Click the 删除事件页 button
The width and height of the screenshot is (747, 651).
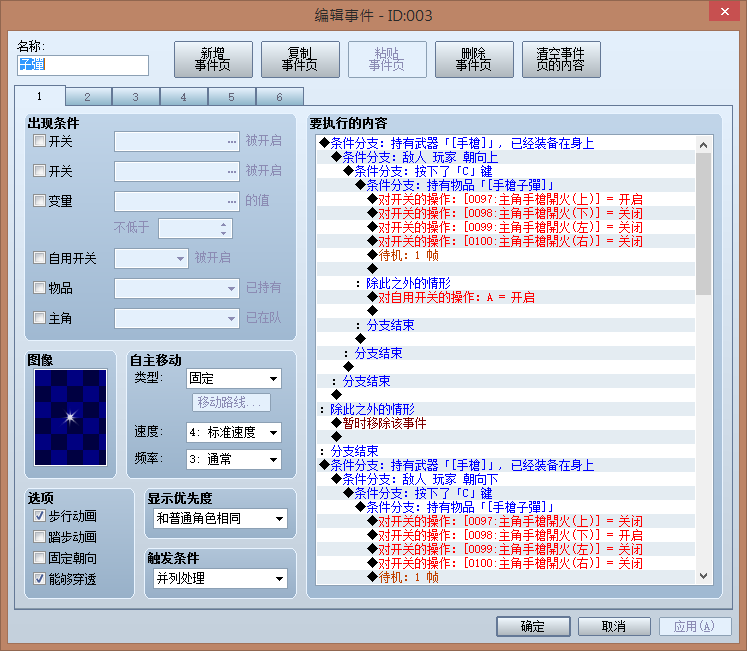click(x=474, y=59)
